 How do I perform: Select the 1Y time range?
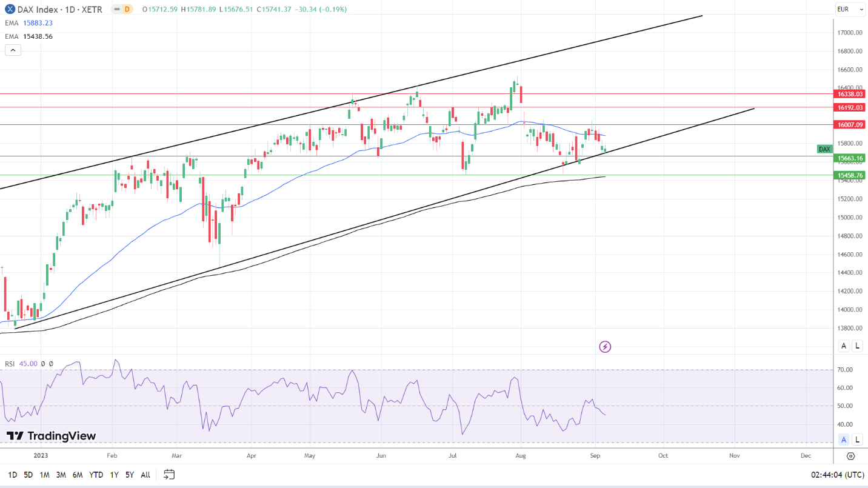point(113,475)
